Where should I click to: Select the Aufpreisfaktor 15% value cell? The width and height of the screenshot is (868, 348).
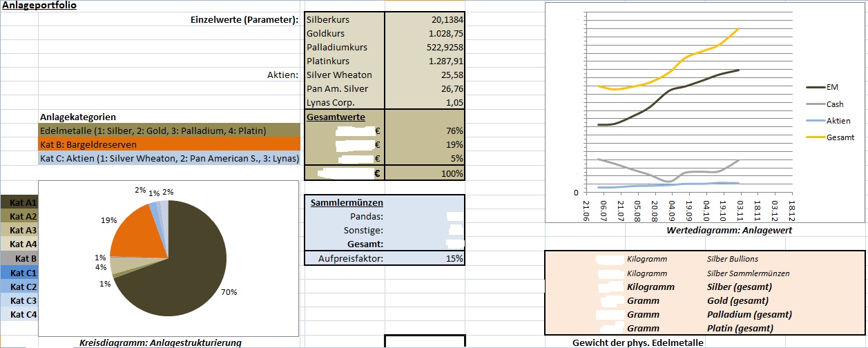(425, 258)
